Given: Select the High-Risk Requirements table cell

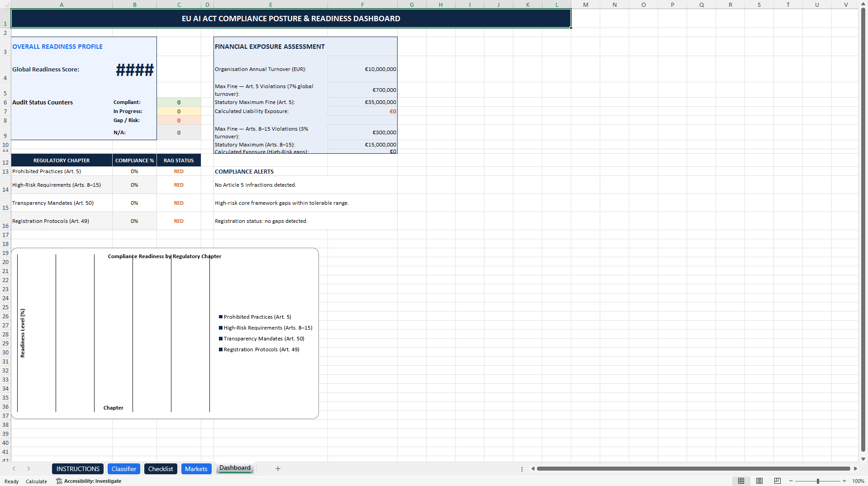Looking at the screenshot, I should [62, 185].
